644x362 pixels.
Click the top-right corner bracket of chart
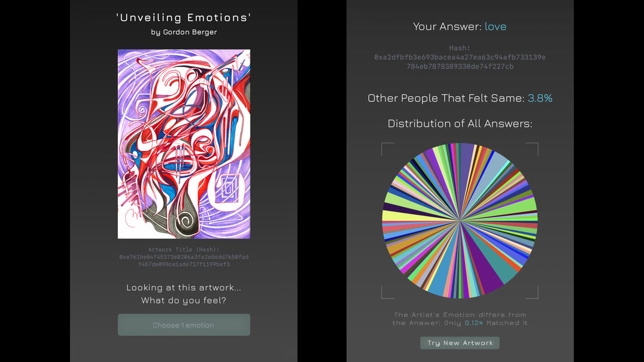534,147
